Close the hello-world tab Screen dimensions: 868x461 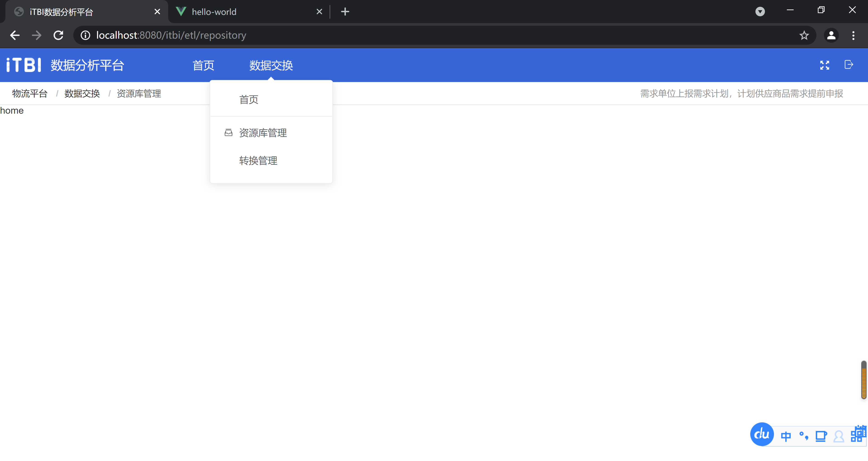319,12
